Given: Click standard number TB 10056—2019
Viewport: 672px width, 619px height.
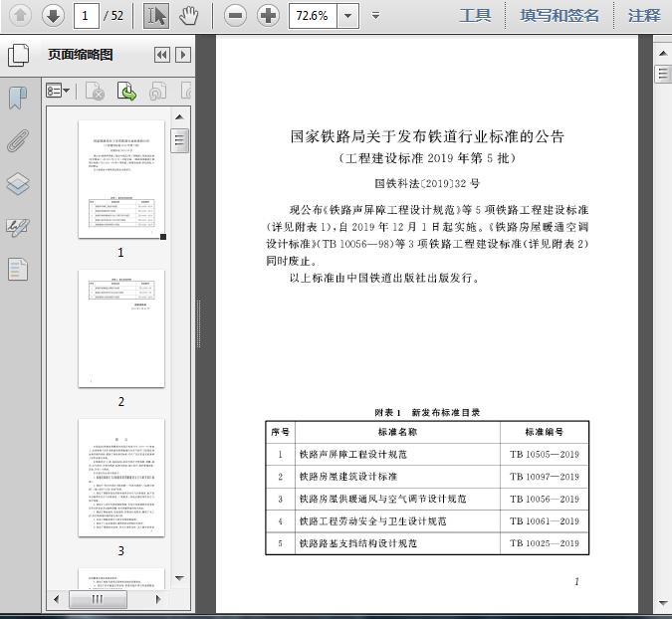Looking at the screenshot, I should [545, 499].
